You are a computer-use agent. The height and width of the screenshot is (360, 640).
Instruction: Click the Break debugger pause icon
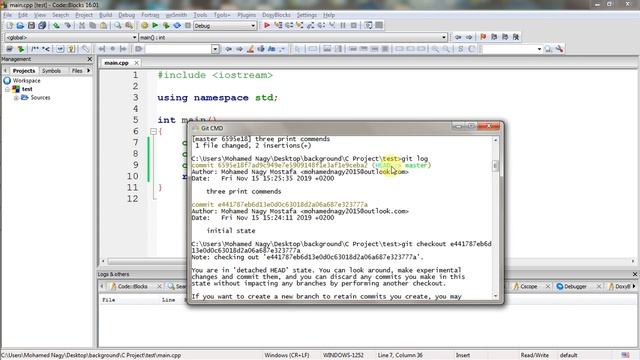343,25
